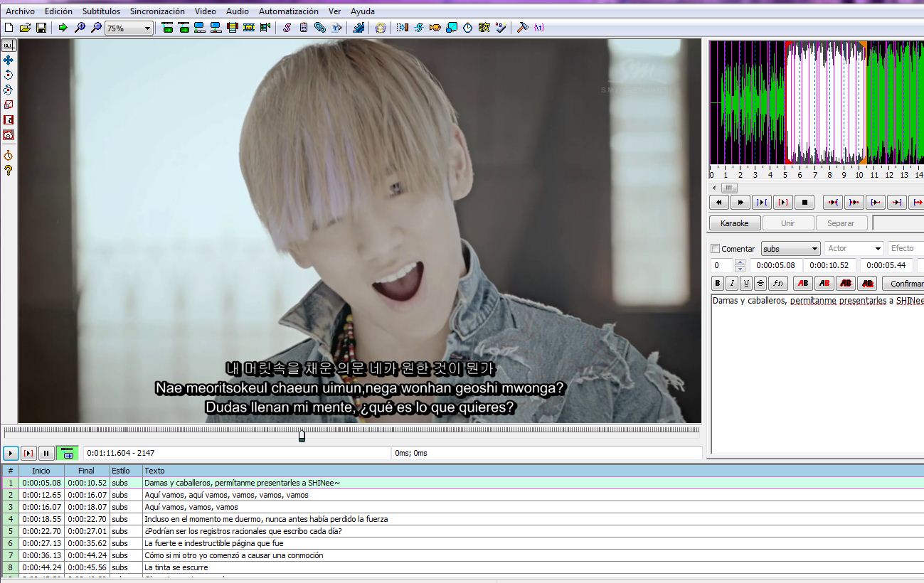Select the Vector Clip tool
924x583 pixels.
coord(9,135)
